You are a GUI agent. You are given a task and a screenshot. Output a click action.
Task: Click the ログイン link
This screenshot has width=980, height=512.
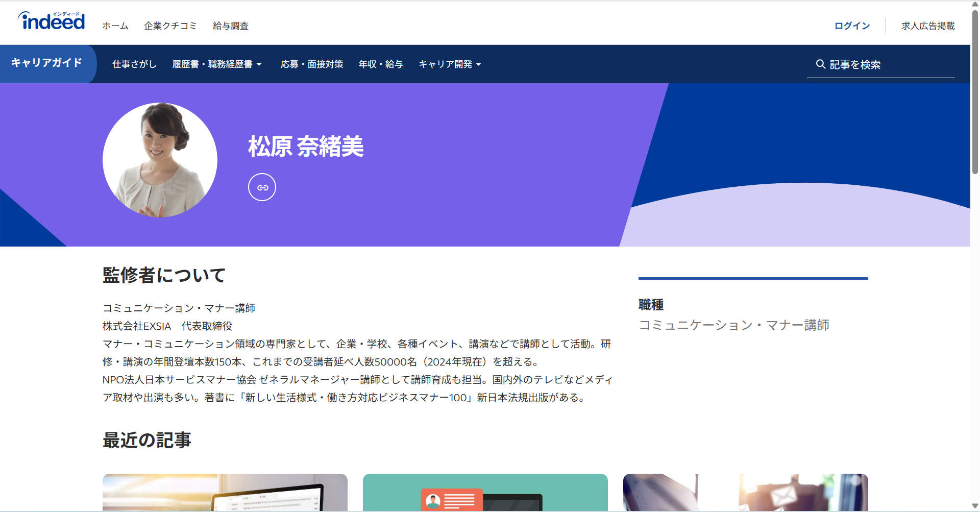tap(852, 26)
